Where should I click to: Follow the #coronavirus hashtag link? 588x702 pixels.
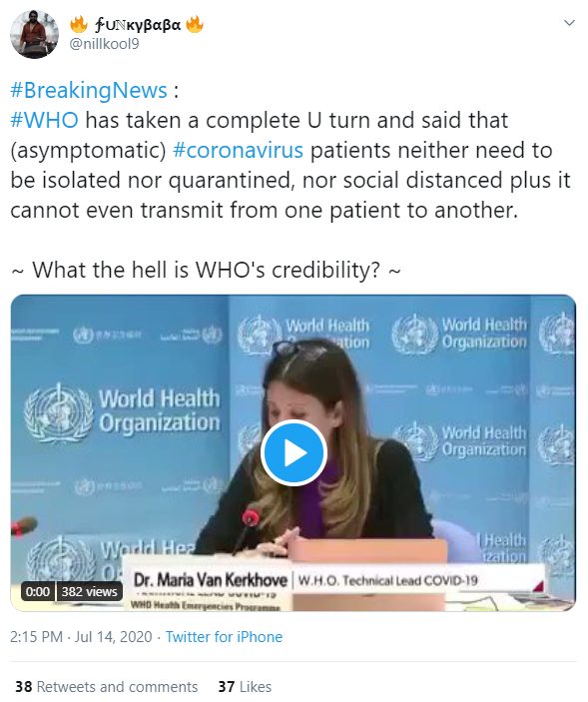click(238, 150)
